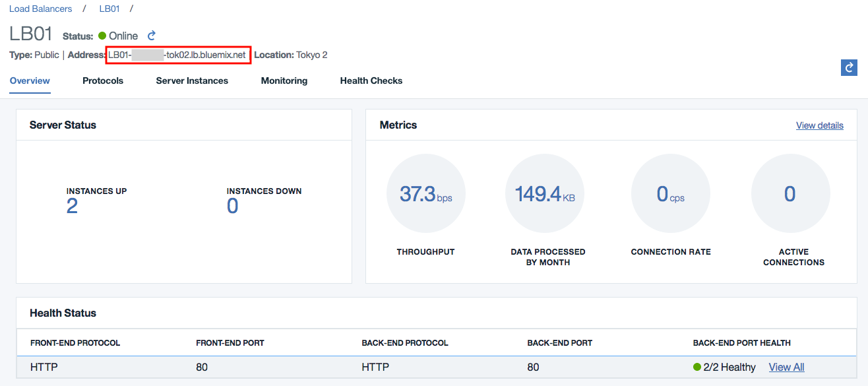Click the blue refresh button on the right
The image size is (868, 386).
click(849, 67)
